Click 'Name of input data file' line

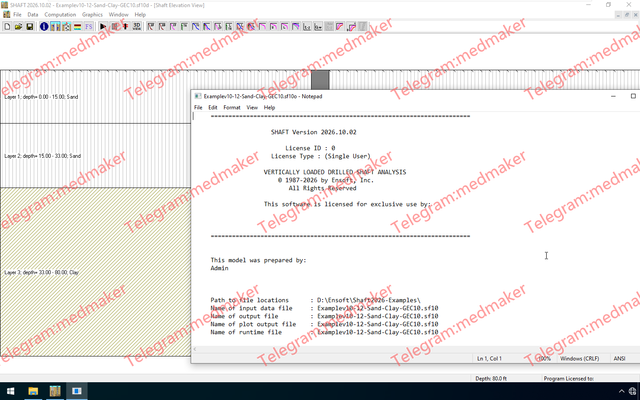[324, 308]
